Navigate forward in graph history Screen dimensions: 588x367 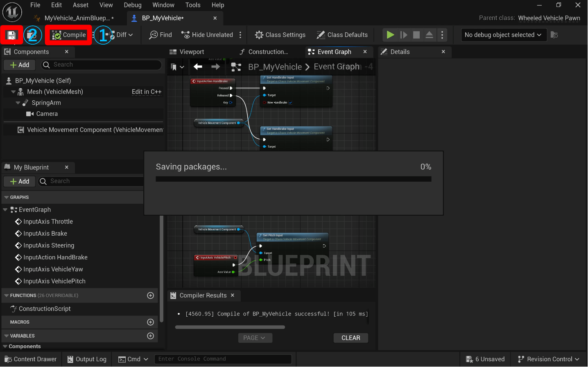pyautogui.click(x=216, y=67)
